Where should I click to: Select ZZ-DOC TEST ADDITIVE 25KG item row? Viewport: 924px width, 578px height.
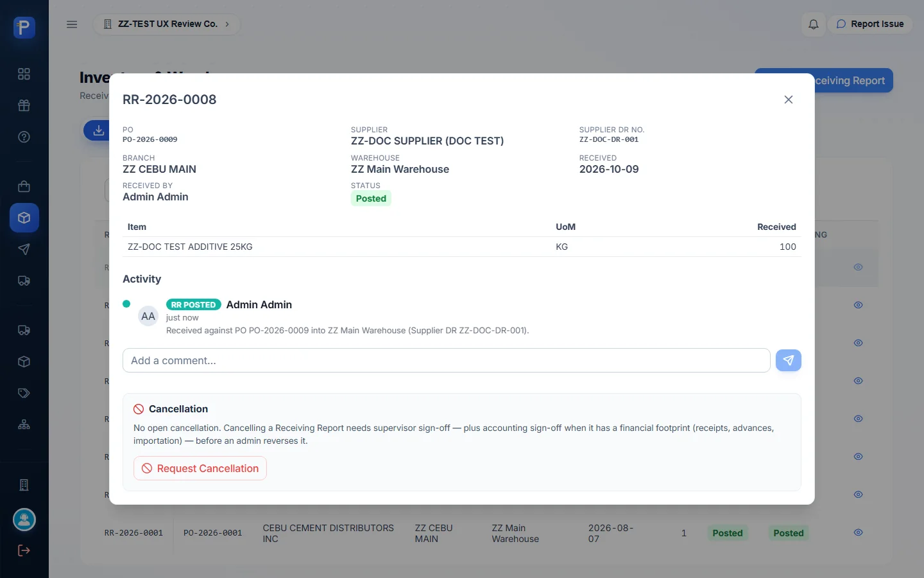462,247
